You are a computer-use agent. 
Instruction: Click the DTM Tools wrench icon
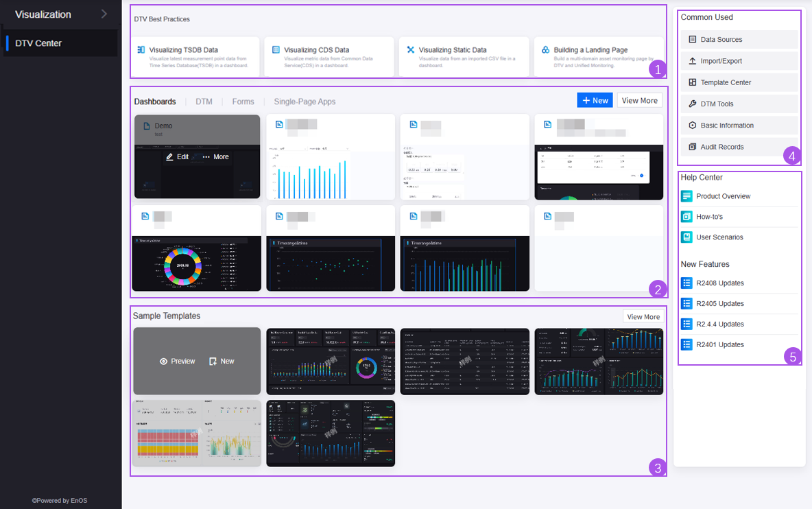point(692,104)
